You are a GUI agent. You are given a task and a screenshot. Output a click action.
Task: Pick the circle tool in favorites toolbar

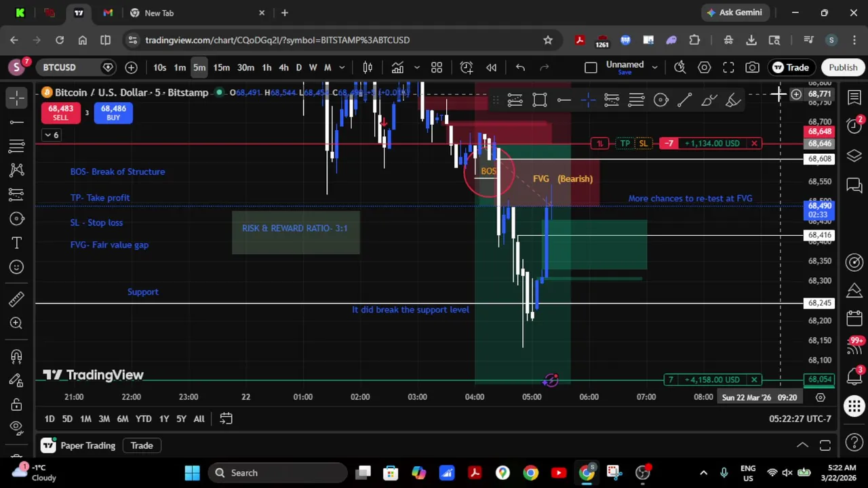pos(660,100)
